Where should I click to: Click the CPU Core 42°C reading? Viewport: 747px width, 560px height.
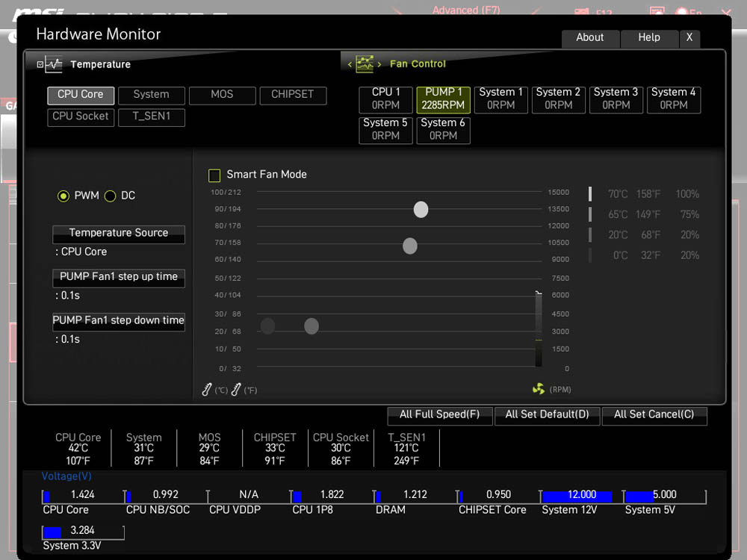click(78, 449)
